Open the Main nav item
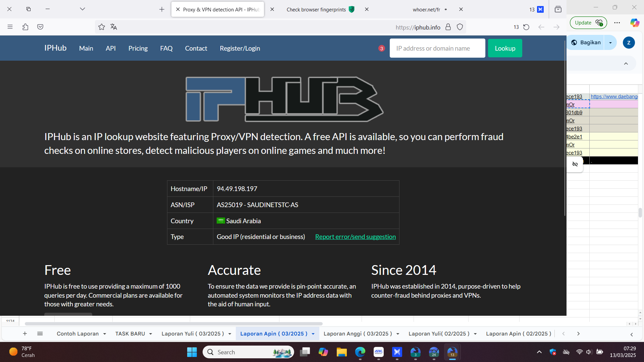This screenshot has width=644, height=362. click(x=86, y=48)
